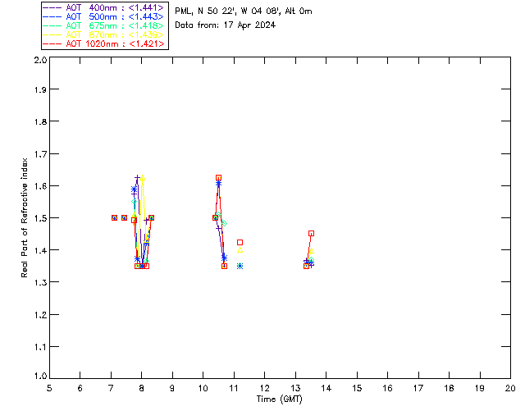
Task: Click the x-axis tick label 20
Action: (510, 388)
